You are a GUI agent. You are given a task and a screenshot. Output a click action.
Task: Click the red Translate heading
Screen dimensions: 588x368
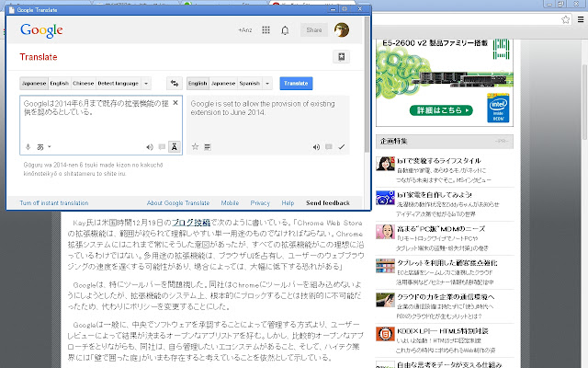[39, 57]
